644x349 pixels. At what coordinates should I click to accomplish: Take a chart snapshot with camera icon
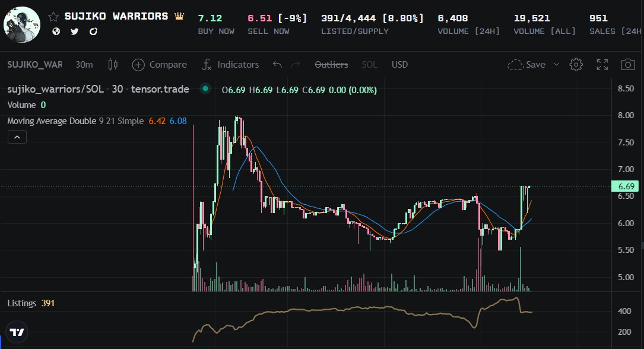pyautogui.click(x=627, y=65)
